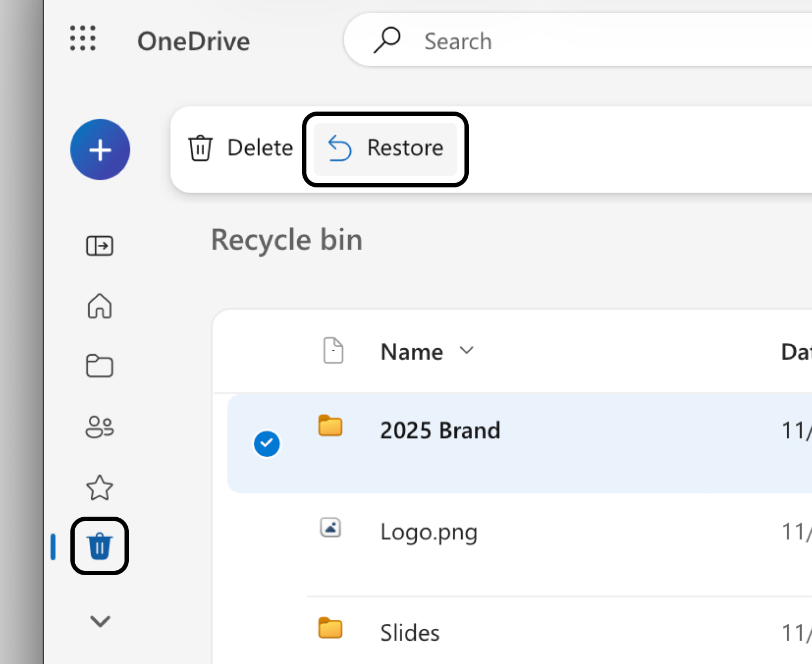Click the search magnifier icon
The image size is (812, 664).
pyautogui.click(x=387, y=41)
